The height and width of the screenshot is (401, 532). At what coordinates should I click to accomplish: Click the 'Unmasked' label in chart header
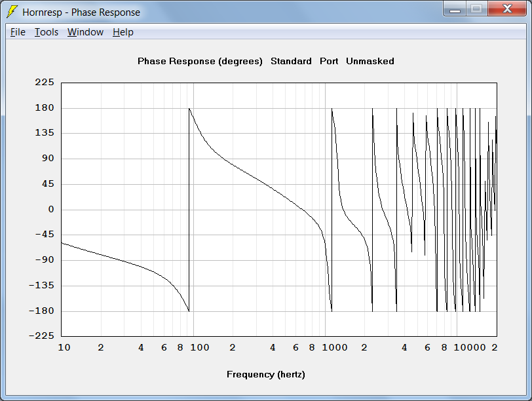point(370,61)
